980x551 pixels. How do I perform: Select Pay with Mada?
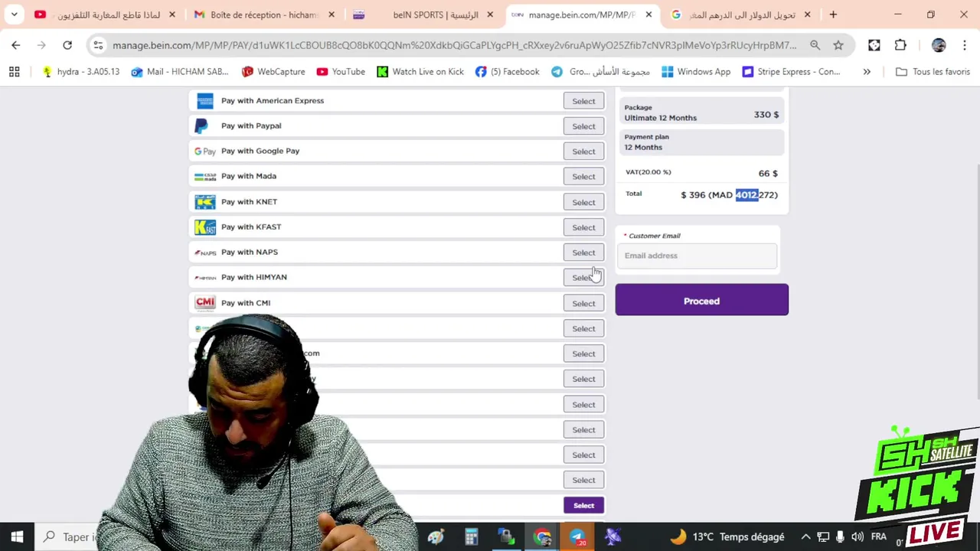(583, 177)
